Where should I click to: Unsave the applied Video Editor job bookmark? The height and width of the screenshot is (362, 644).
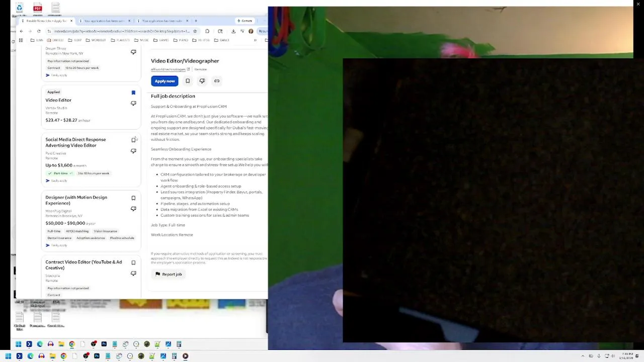click(x=133, y=93)
